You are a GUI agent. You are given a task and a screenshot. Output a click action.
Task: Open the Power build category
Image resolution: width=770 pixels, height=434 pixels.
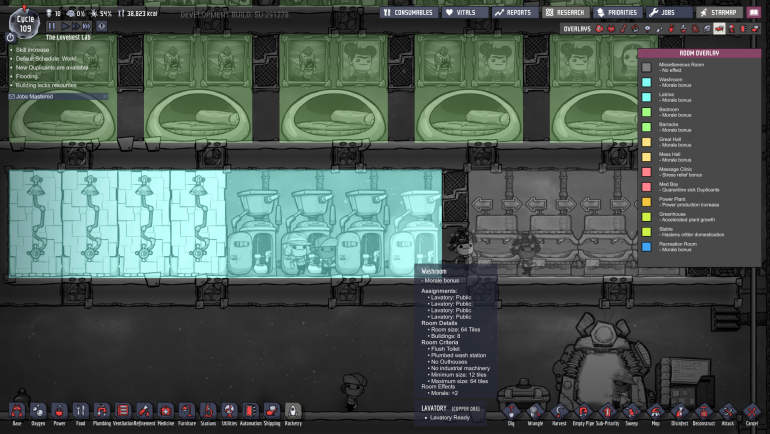[59, 411]
